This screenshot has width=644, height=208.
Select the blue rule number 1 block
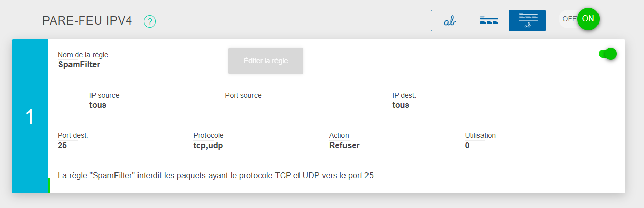point(30,117)
